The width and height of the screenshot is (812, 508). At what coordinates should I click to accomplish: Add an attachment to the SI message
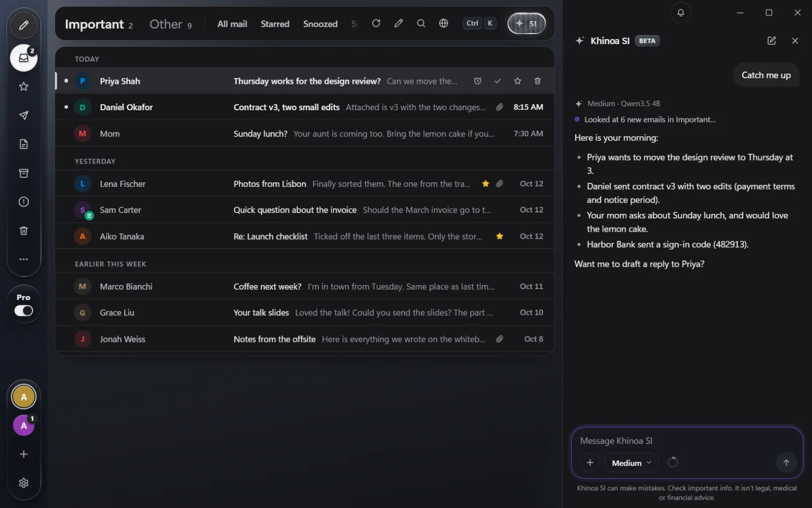[590, 463]
